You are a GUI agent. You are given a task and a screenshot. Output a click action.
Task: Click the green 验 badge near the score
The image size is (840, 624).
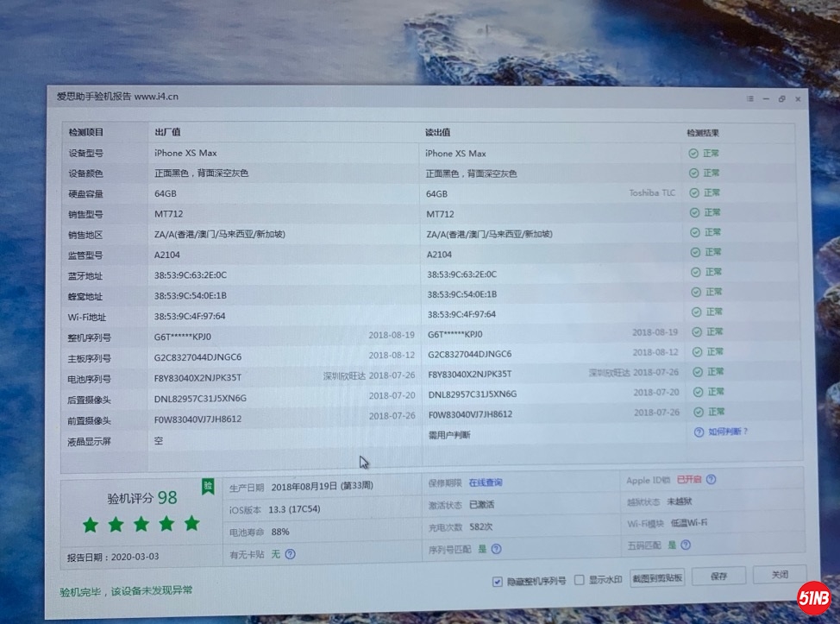(207, 487)
